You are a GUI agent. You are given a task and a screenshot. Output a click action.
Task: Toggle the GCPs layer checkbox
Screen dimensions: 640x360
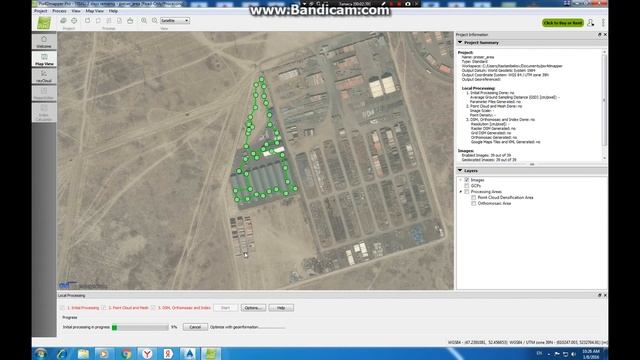[467, 186]
